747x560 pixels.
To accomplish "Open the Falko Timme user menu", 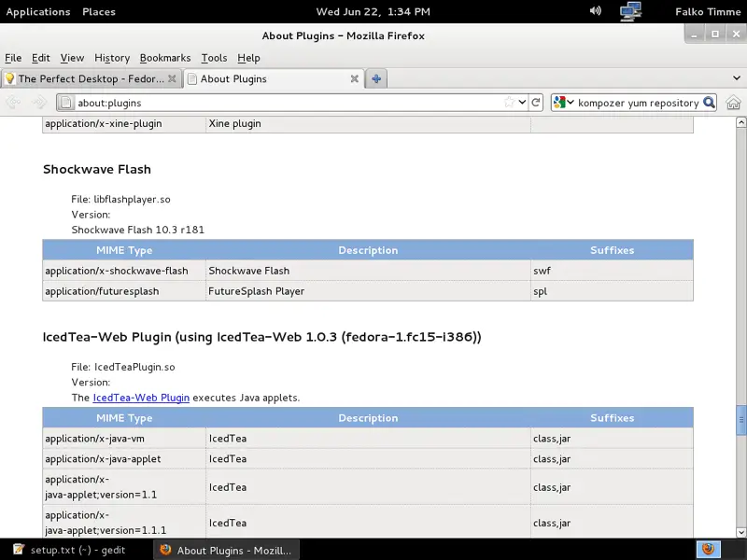I will [x=708, y=12].
